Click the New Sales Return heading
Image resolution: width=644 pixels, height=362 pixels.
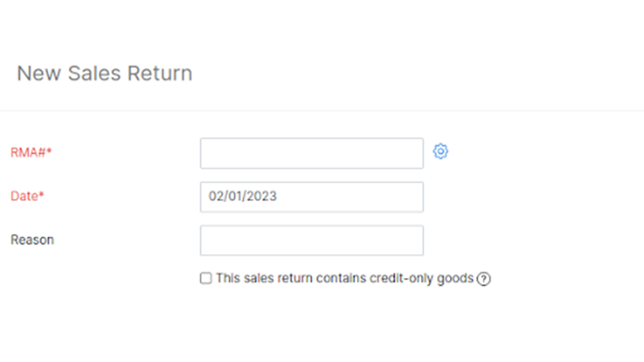(105, 73)
